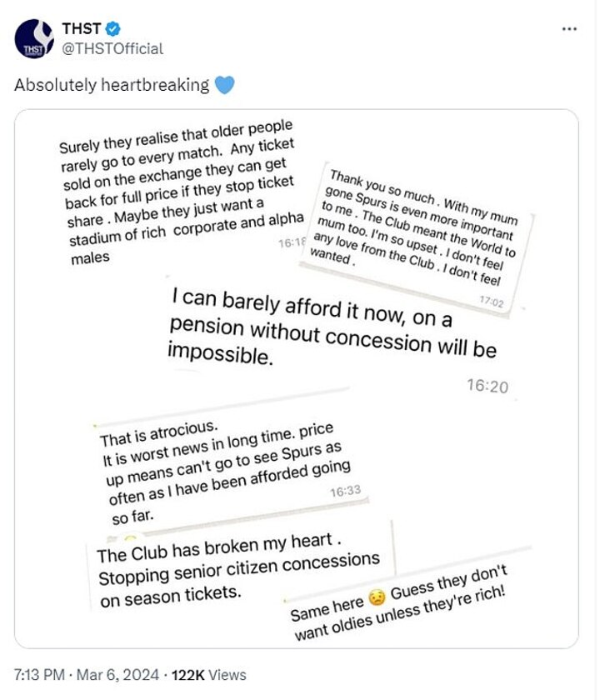Open the @THSTOfficial handle link
600x700 pixels.
pyautogui.click(x=112, y=48)
